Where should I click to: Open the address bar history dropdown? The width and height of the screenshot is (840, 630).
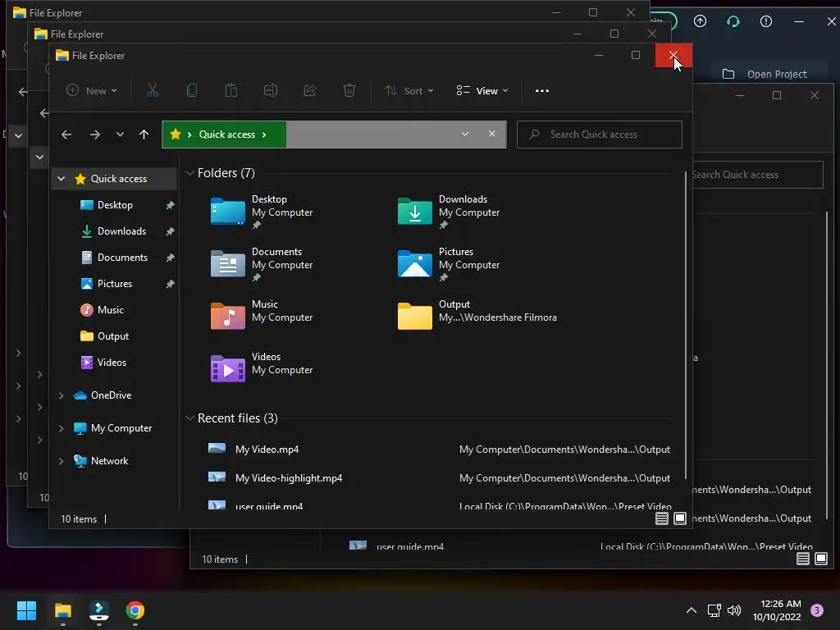pyautogui.click(x=465, y=134)
